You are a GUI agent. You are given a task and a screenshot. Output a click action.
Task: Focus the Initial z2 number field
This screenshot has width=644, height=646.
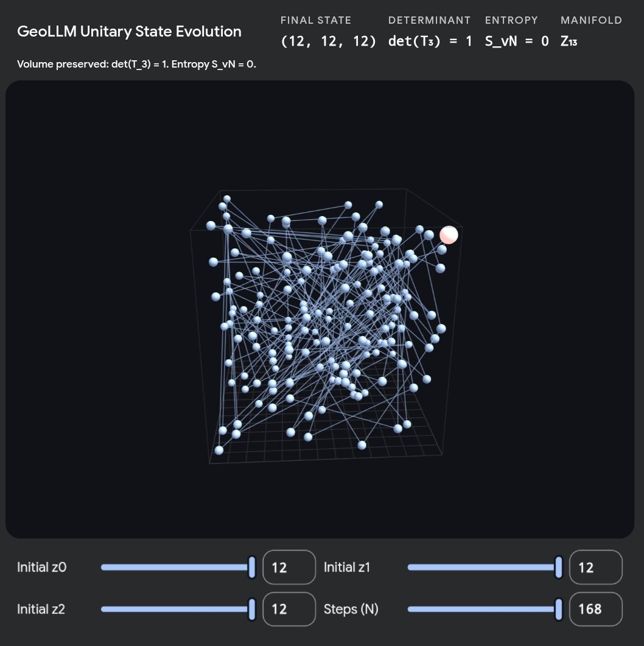pos(289,609)
